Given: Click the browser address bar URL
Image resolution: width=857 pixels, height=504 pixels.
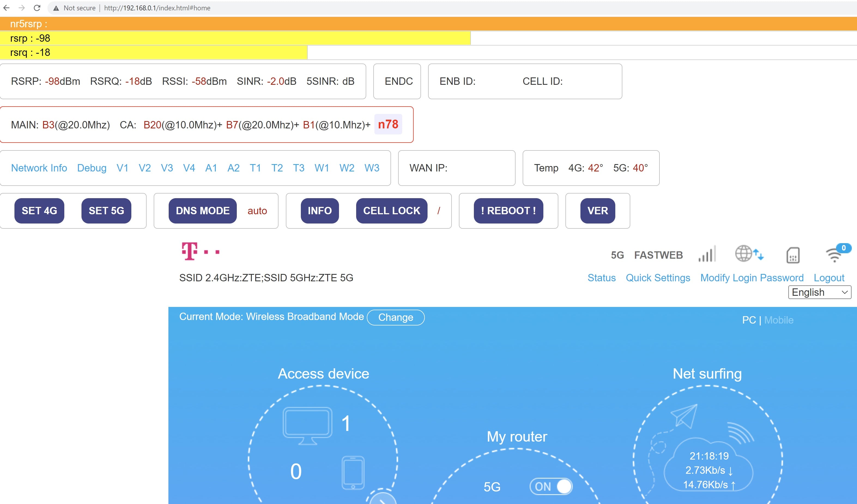Looking at the screenshot, I should click(157, 8).
